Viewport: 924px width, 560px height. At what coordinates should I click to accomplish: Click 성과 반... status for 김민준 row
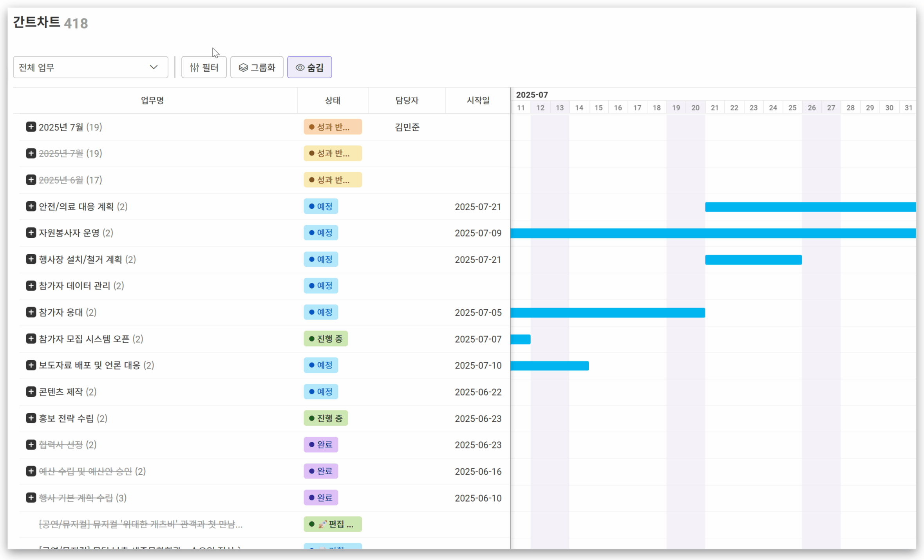(x=333, y=127)
